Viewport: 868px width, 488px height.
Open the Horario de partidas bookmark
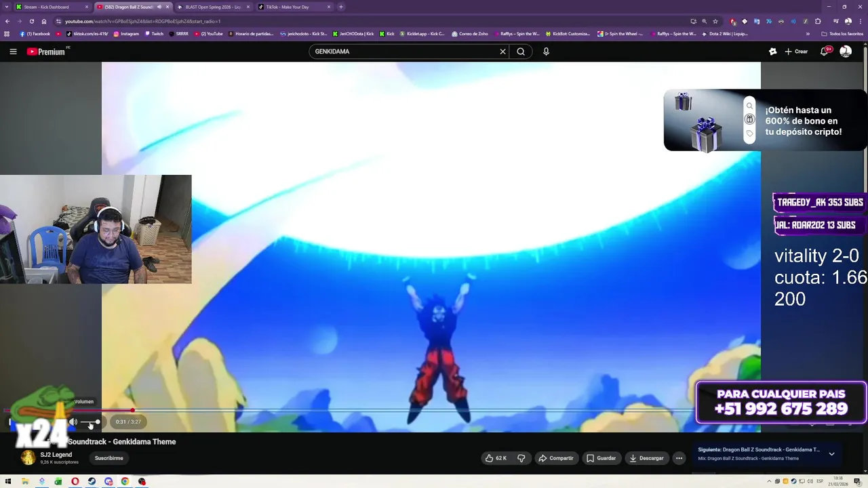[251, 33]
